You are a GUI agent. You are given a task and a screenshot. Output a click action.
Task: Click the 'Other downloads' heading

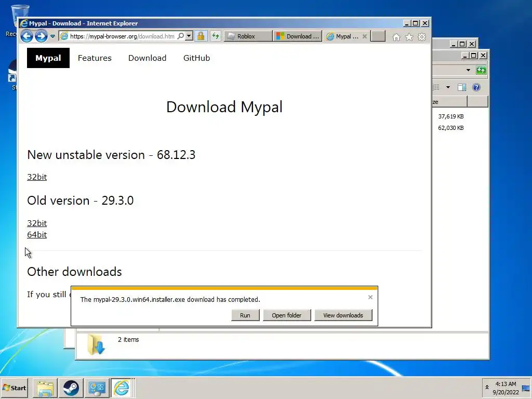(74, 272)
